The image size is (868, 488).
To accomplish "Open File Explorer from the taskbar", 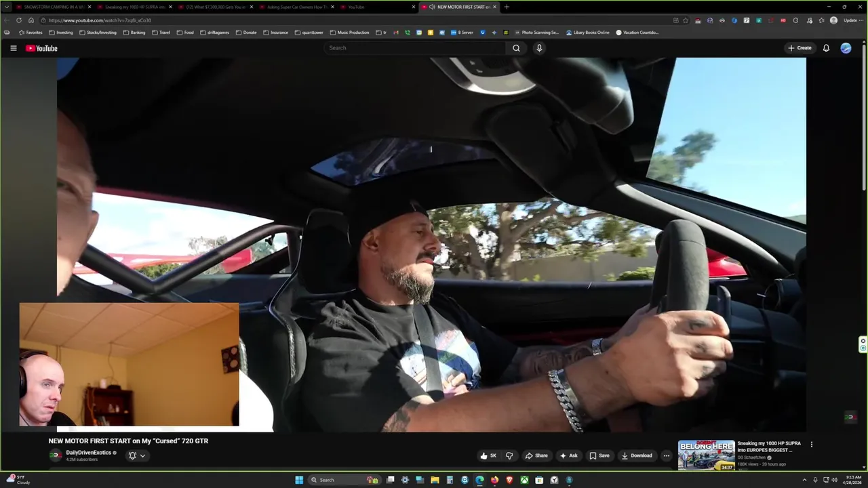I will pos(435,480).
